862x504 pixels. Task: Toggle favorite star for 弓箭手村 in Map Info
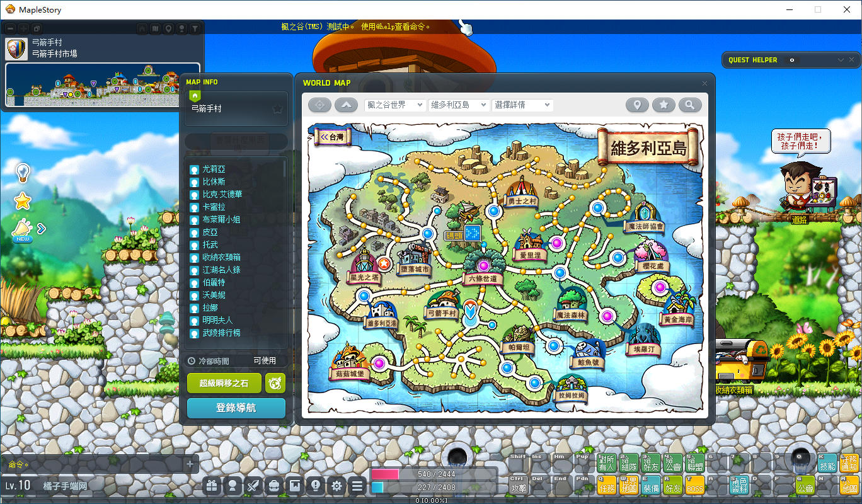(277, 109)
